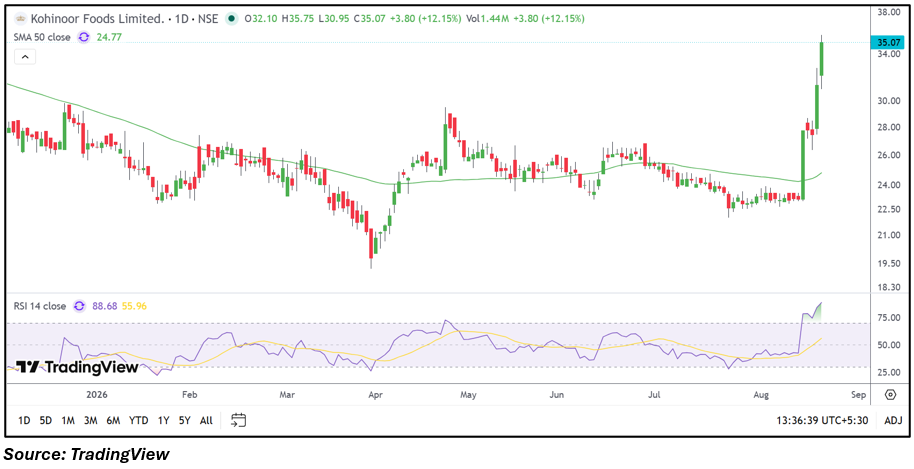Image resolution: width=914 pixels, height=469 pixels.
Task: Click SMA value 24.77
Action: [107, 37]
